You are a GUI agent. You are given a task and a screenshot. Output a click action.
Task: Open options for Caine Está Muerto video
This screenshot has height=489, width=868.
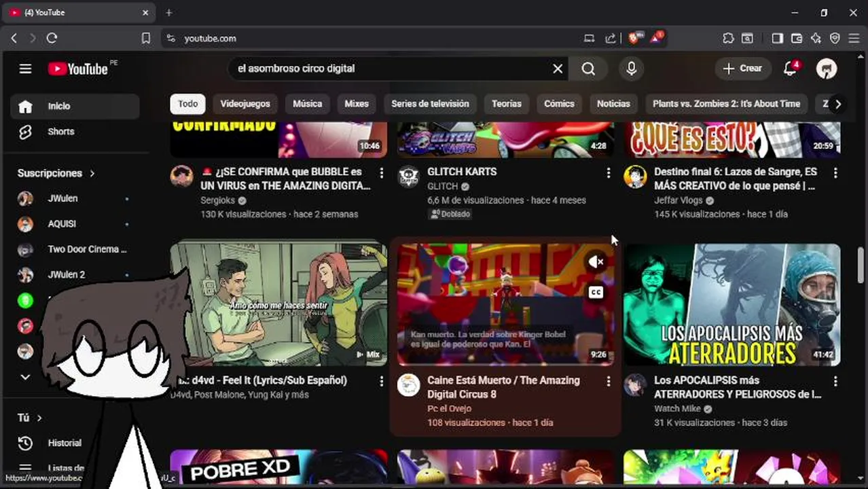tap(609, 382)
